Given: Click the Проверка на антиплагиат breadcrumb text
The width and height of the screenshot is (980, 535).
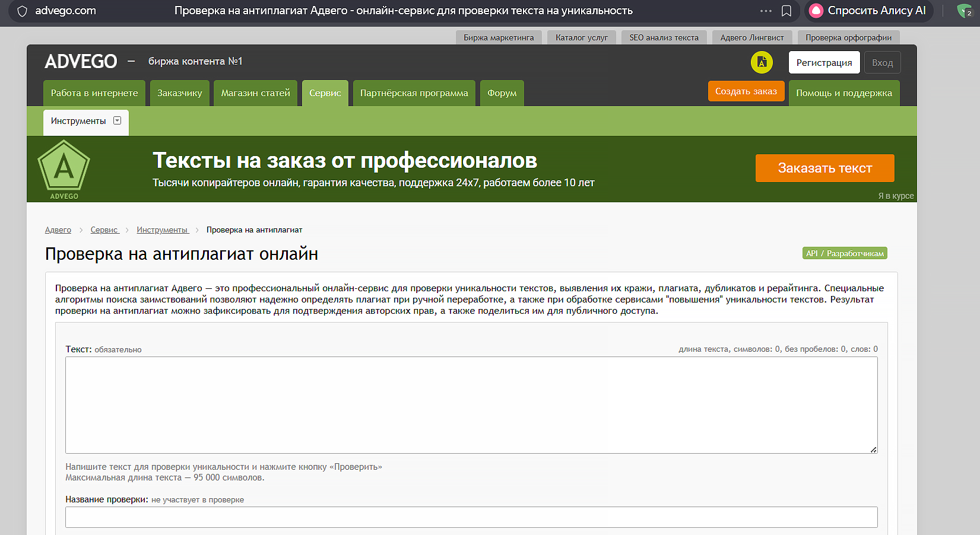Looking at the screenshot, I should pyautogui.click(x=254, y=230).
